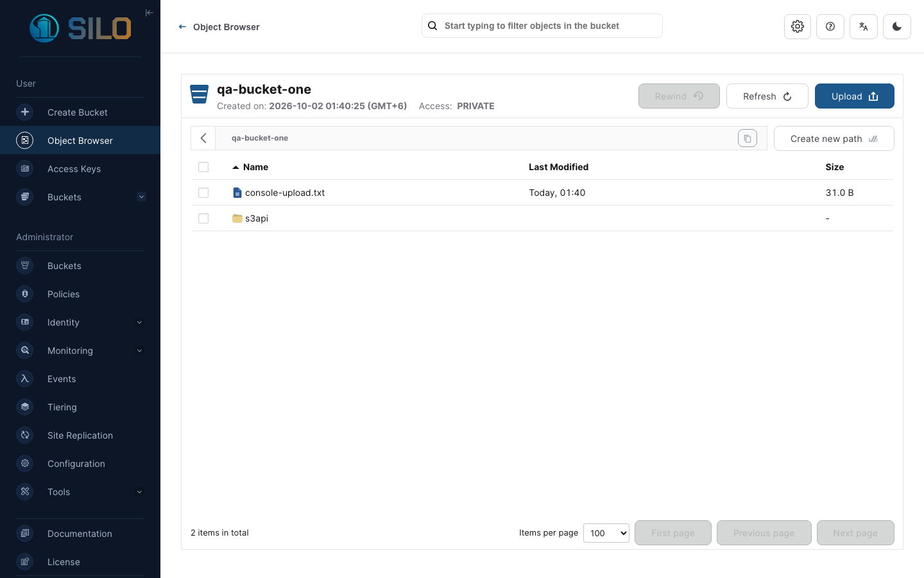Expand the Tools submenu
Viewport: 924px width, 578px height.
139,492
